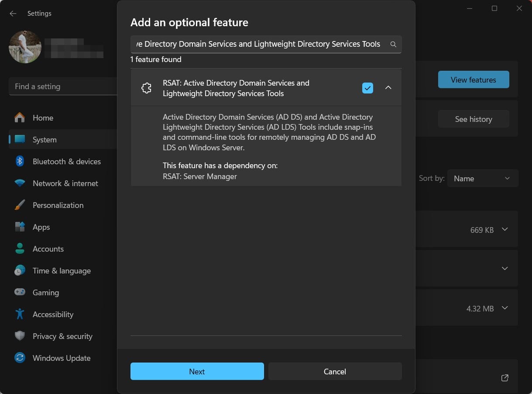The height and width of the screenshot is (394, 532).
Task: Click the Find a setting search box
Action: (63, 86)
